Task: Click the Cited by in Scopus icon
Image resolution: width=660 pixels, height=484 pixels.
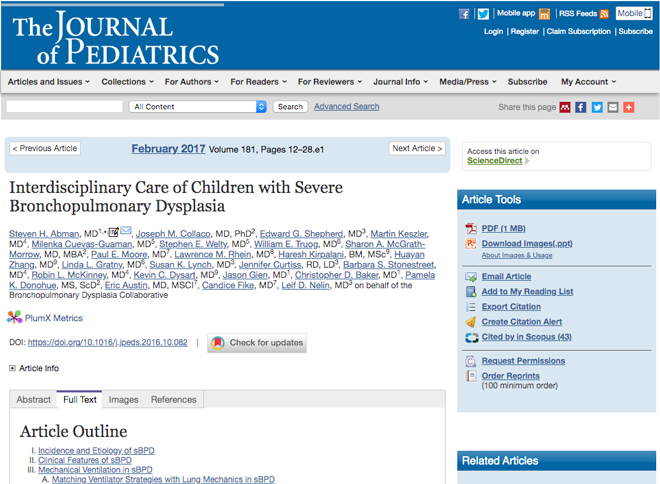Action: (471, 337)
